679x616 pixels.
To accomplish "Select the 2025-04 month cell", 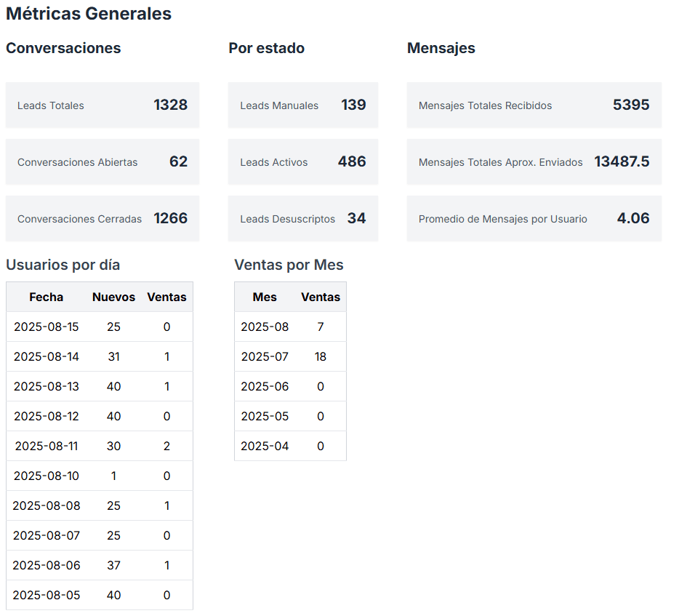I will coord(265,447).
